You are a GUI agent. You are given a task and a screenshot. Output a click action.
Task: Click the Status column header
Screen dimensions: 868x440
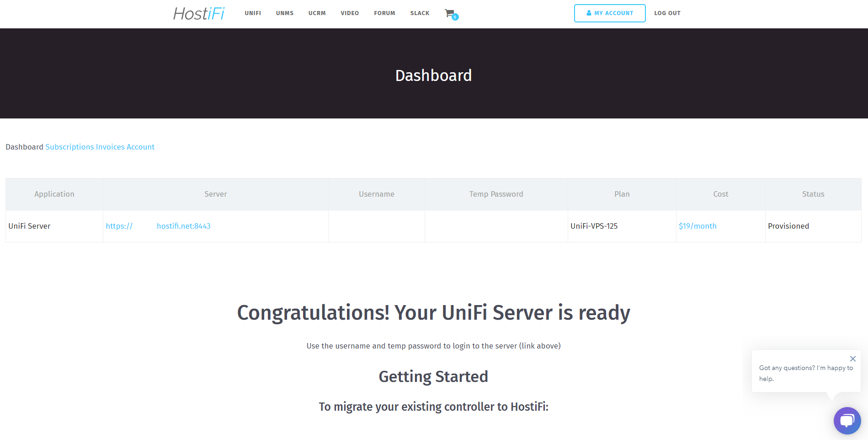[x=813, y=194]
